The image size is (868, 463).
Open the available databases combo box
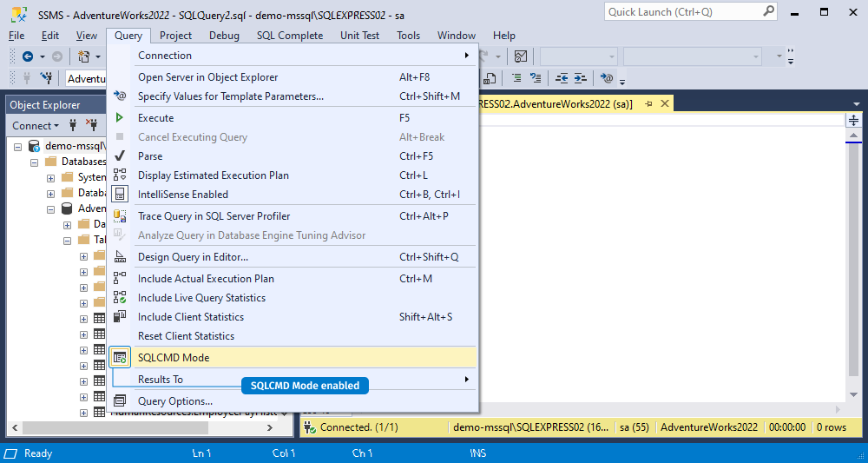[x=85, y=79]
